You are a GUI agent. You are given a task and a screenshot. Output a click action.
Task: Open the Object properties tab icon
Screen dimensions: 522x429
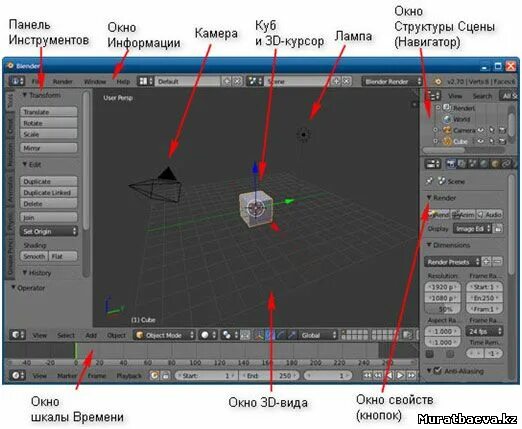[495, 164]
